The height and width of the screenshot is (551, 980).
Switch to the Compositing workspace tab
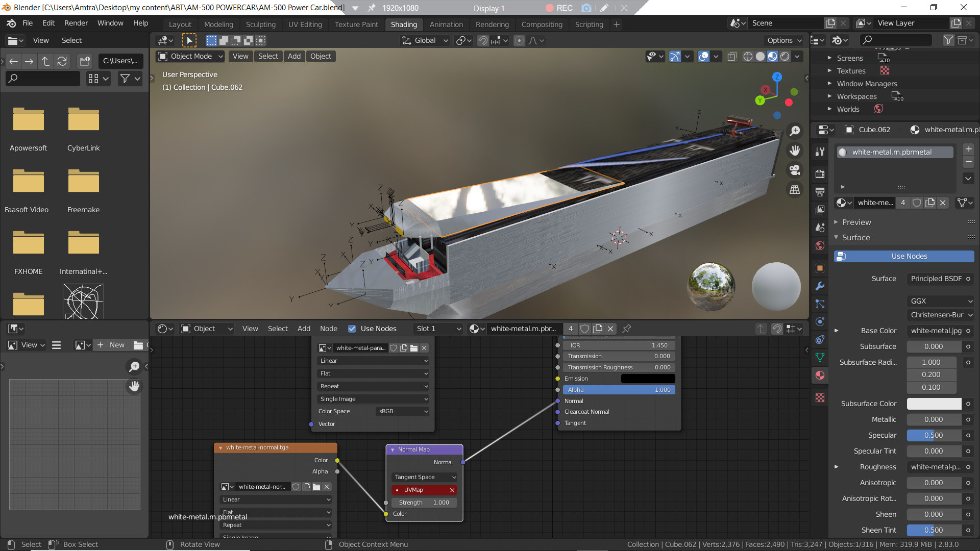[542, 24]
